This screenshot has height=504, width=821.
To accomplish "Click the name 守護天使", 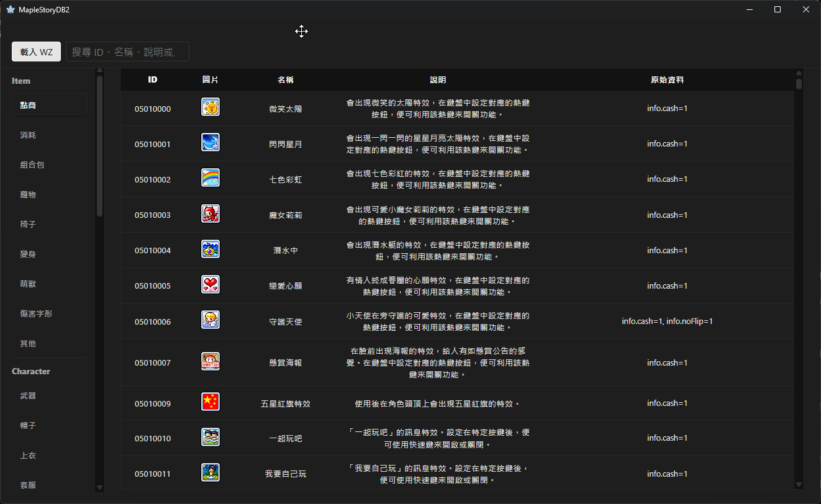I will 286,322.
